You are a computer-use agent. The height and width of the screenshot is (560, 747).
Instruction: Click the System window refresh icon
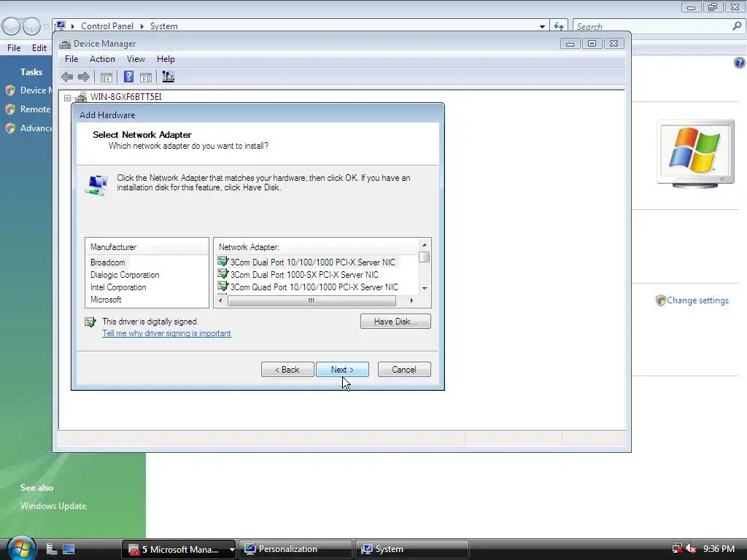(x=559, y=27)
